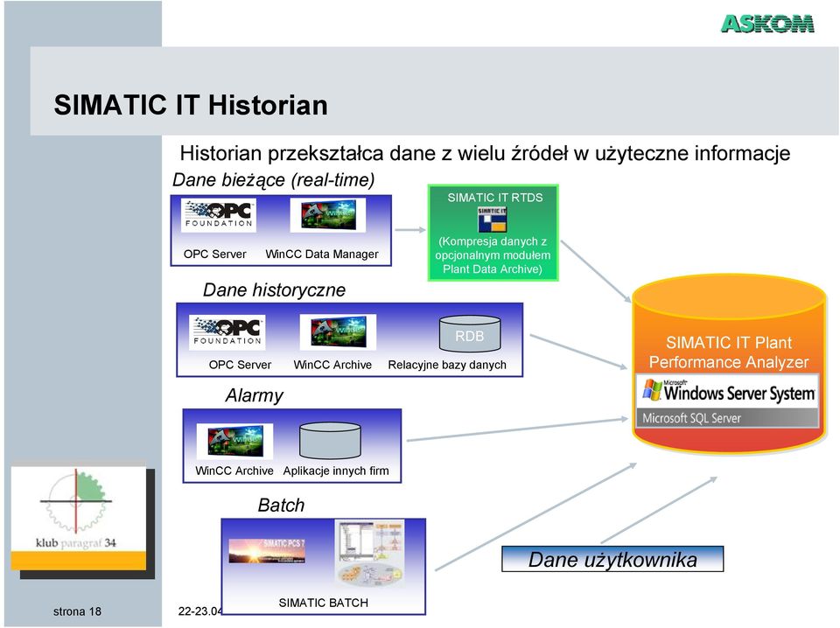Click 'Plant Data Archive)' text in green box
This screenshot has height=628, width=840.
493,269
